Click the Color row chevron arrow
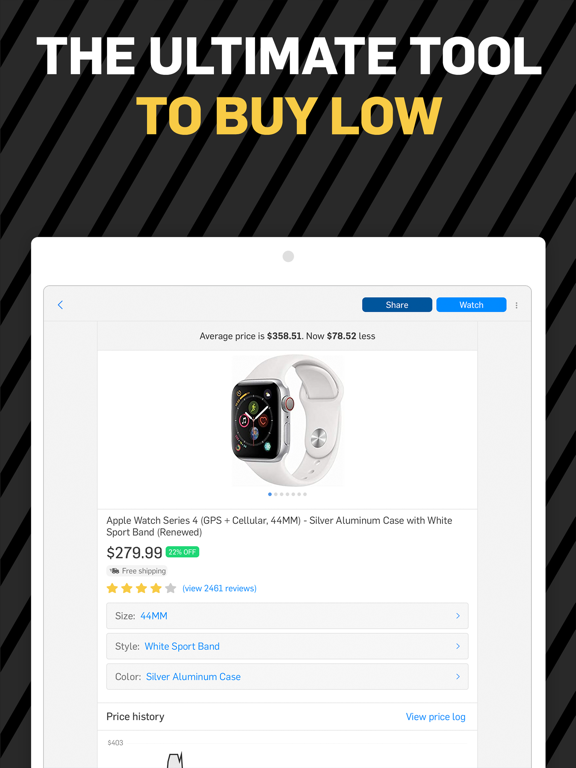 click(x=458, y=676)
